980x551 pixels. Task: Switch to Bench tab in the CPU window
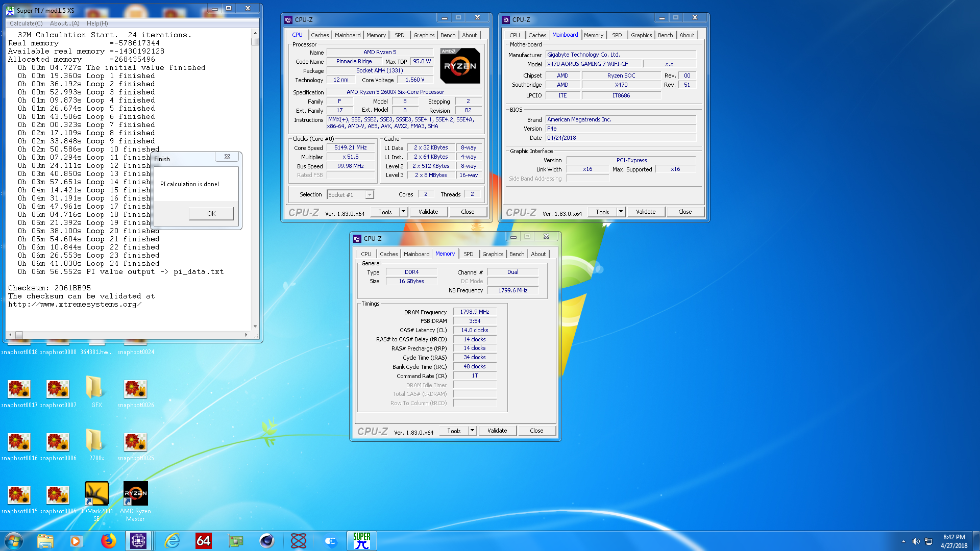pos(448,35)
